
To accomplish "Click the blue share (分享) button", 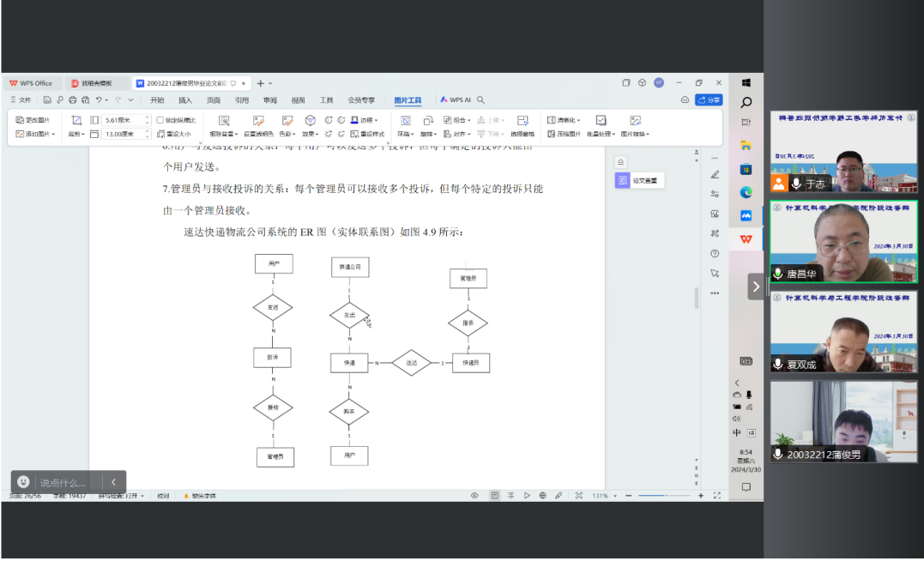I will [x=709, y=100].
